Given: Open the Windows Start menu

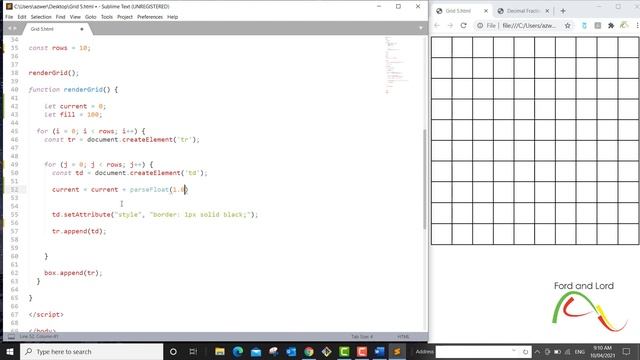Looking at the screenshot, I should pos(10,351).
